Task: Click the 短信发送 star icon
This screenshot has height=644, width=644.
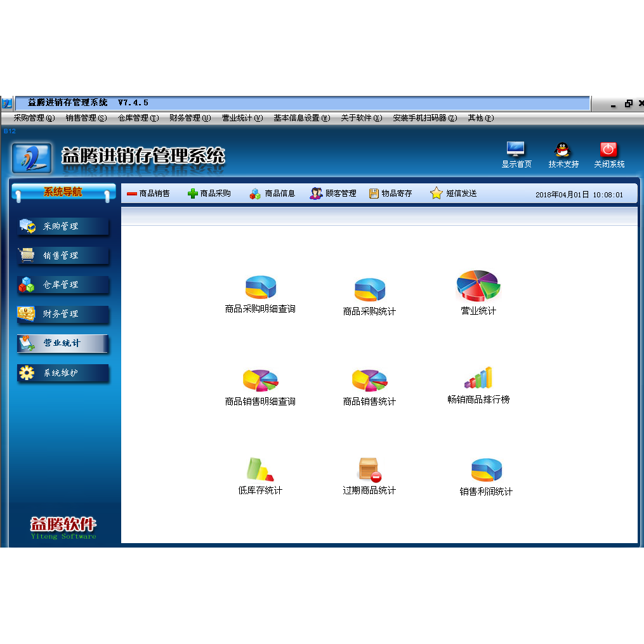Action: coord(436,193)
